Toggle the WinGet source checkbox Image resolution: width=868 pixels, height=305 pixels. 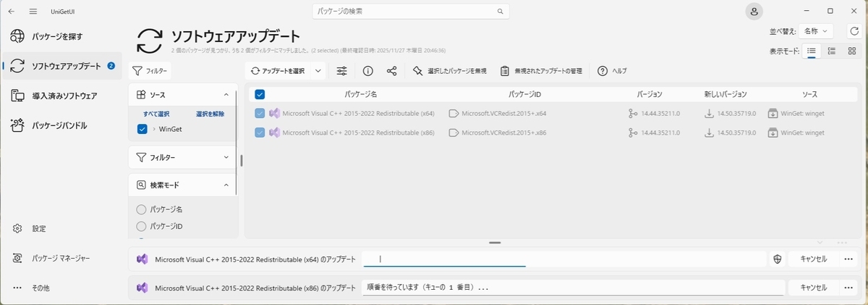[x=142, y=129]
